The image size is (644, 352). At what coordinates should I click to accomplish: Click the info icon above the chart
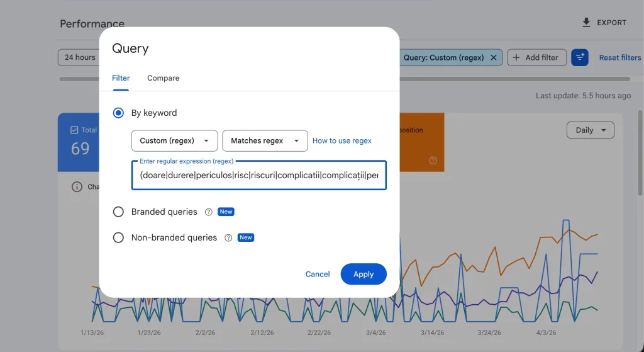(77, 187)
